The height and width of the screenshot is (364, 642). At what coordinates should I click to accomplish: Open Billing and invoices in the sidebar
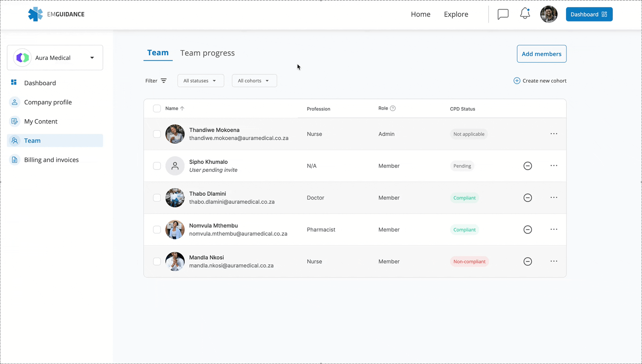pyautogui.click(x=51, y=160)
